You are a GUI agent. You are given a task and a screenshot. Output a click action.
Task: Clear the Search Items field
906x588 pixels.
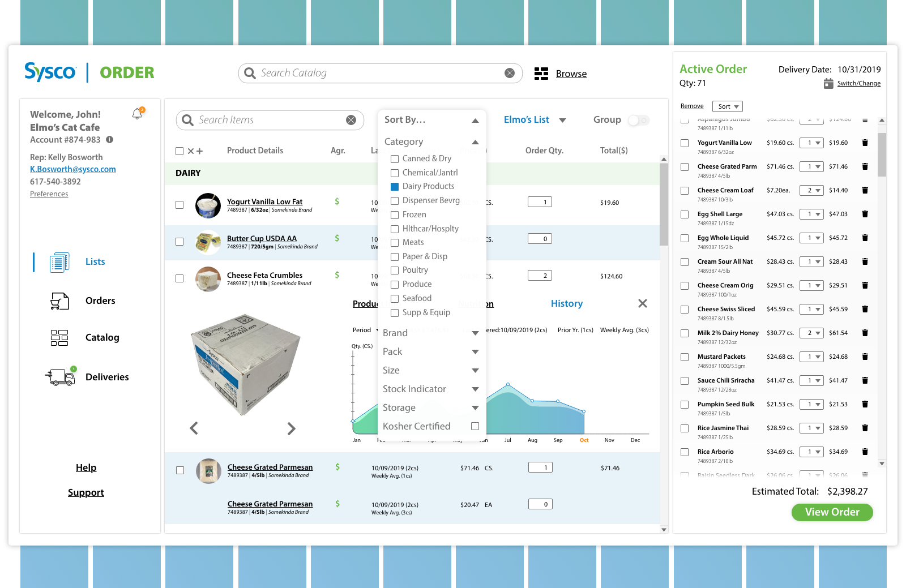click(351, 120)
